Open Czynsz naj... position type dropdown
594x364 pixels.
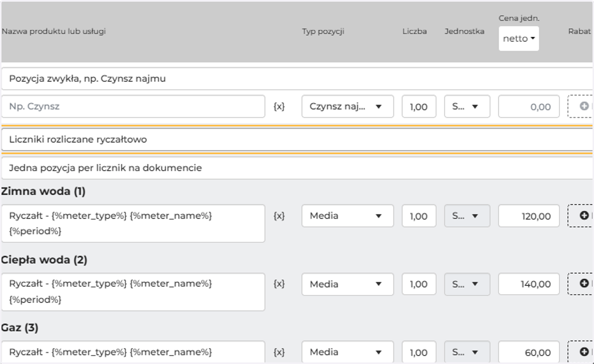click(x=347, y=106)
